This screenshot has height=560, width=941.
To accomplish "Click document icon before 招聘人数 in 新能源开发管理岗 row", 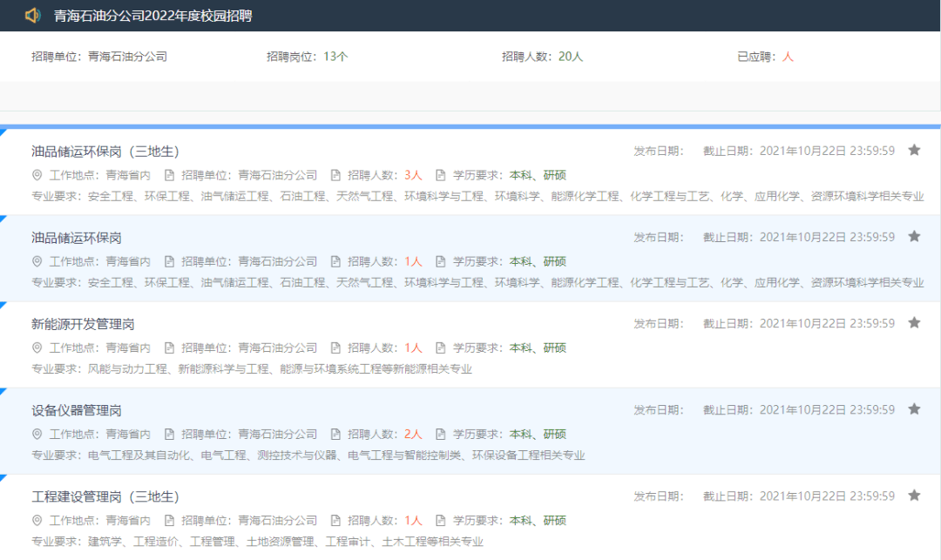I will click(x=335, y=347).
